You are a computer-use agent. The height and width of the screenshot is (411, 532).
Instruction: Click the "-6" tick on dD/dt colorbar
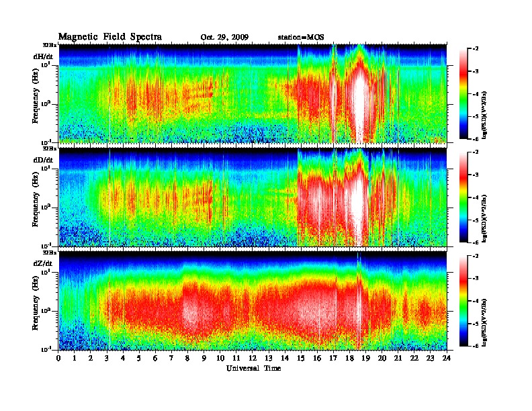pos(476,242)
